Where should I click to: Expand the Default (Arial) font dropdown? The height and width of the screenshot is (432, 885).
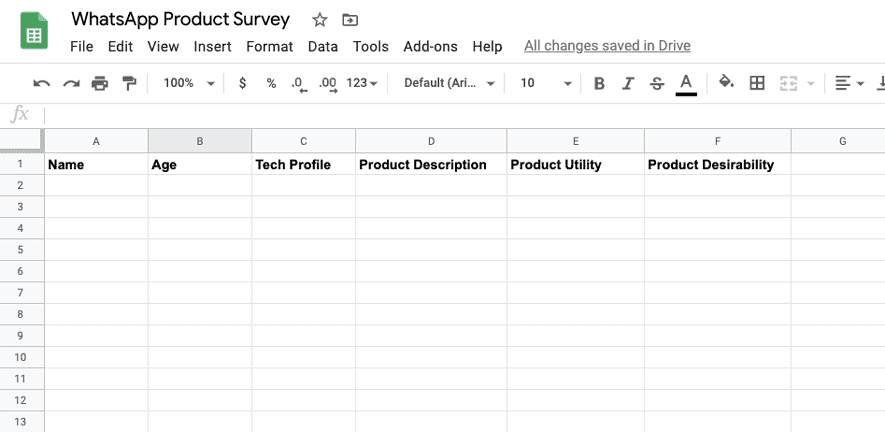(449, 83)
